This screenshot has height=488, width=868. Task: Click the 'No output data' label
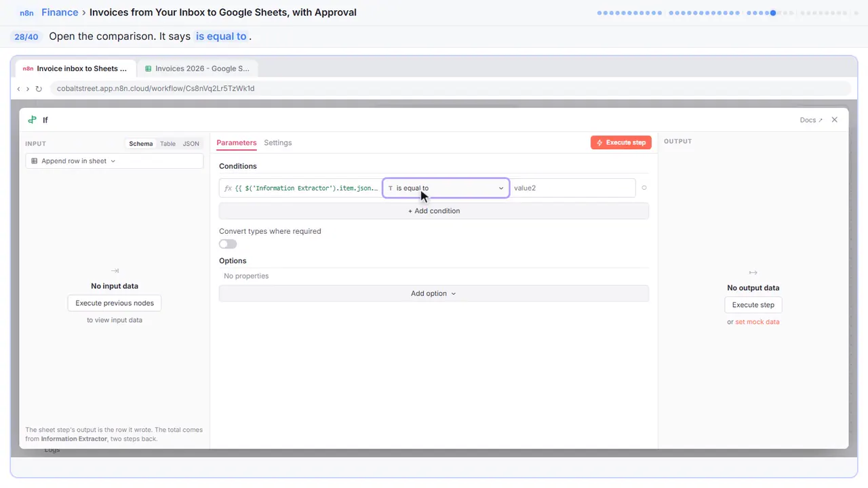coord(753,288)
